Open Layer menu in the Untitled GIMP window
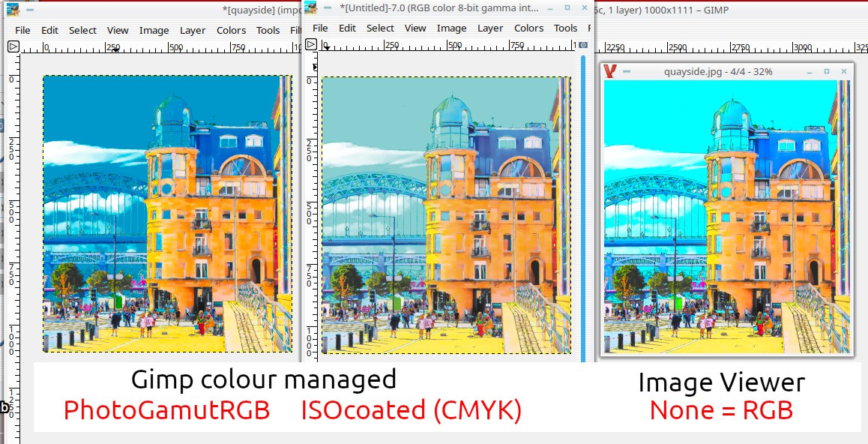The width and height of the screenshot is (868, 444). (490, 28)
